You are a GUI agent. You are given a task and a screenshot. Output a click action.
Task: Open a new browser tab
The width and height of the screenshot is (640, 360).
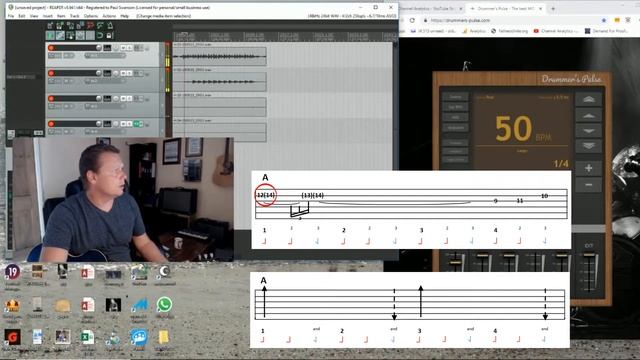(553, 9)
